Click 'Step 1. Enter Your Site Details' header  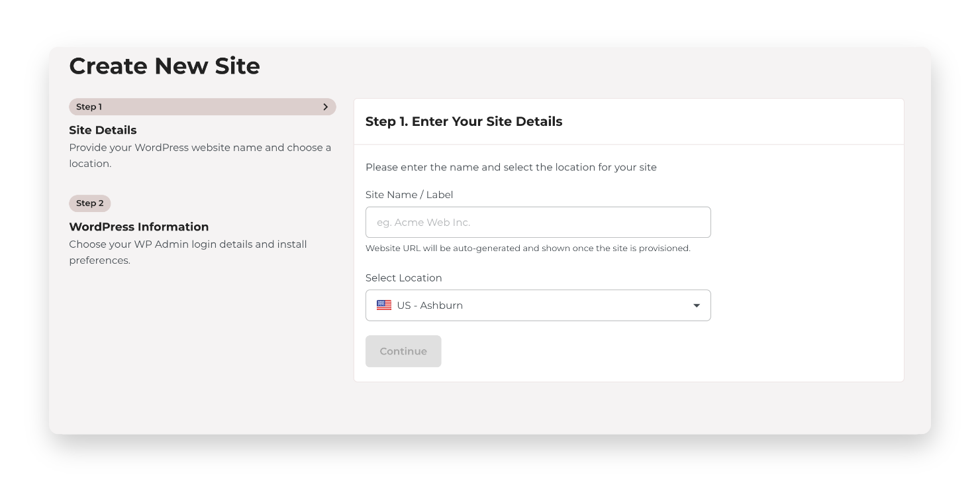(x=464, y=121)
